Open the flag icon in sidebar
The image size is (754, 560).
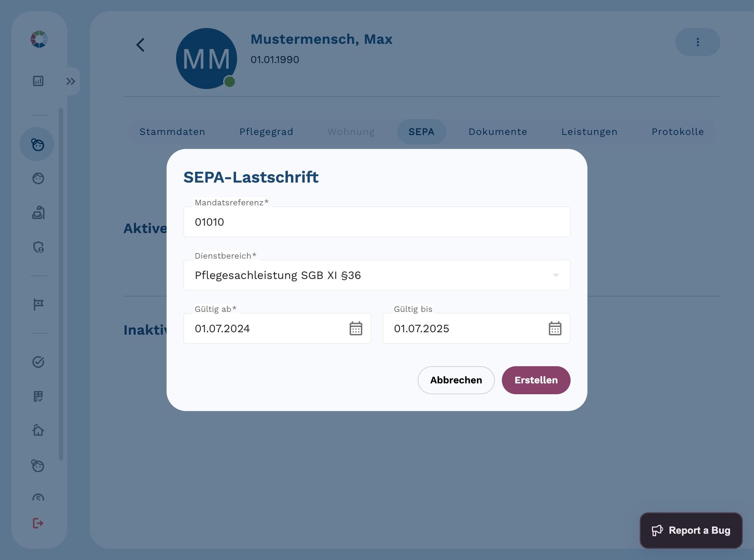pyautogui.click(x=38, y=304)
